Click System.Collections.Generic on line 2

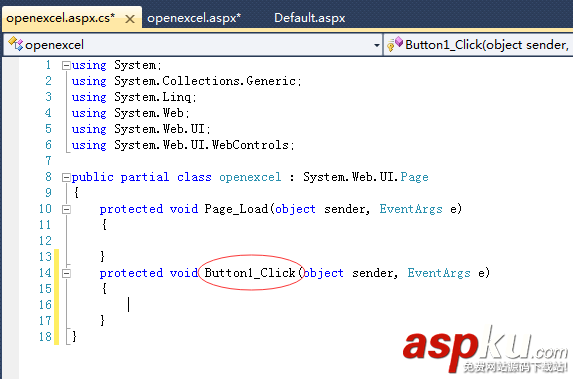[205, 81]
